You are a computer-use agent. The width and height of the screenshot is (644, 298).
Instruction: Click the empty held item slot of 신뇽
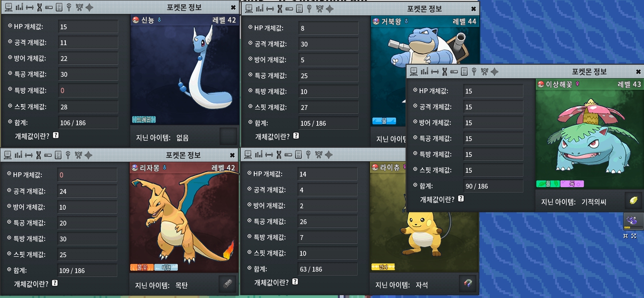228,136
